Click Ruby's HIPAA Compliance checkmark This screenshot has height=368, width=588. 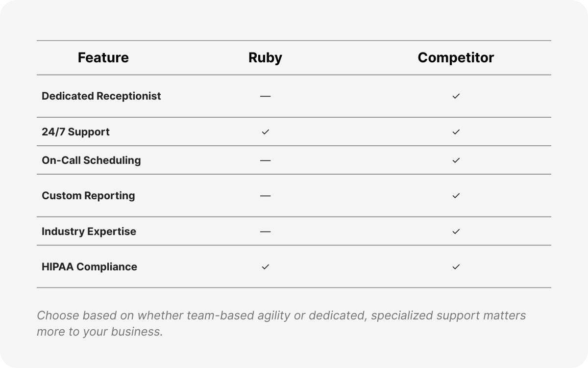click(265, 267)
